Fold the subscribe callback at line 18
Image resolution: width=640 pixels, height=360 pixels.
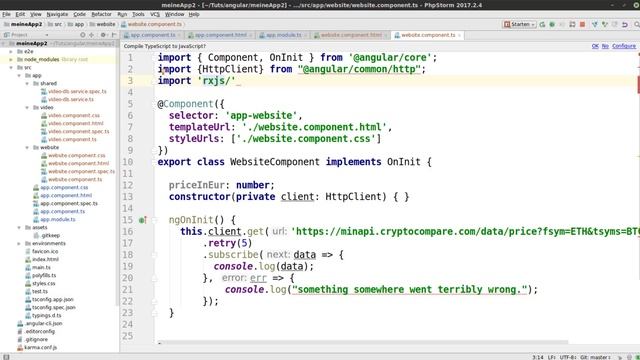(154, 255)
